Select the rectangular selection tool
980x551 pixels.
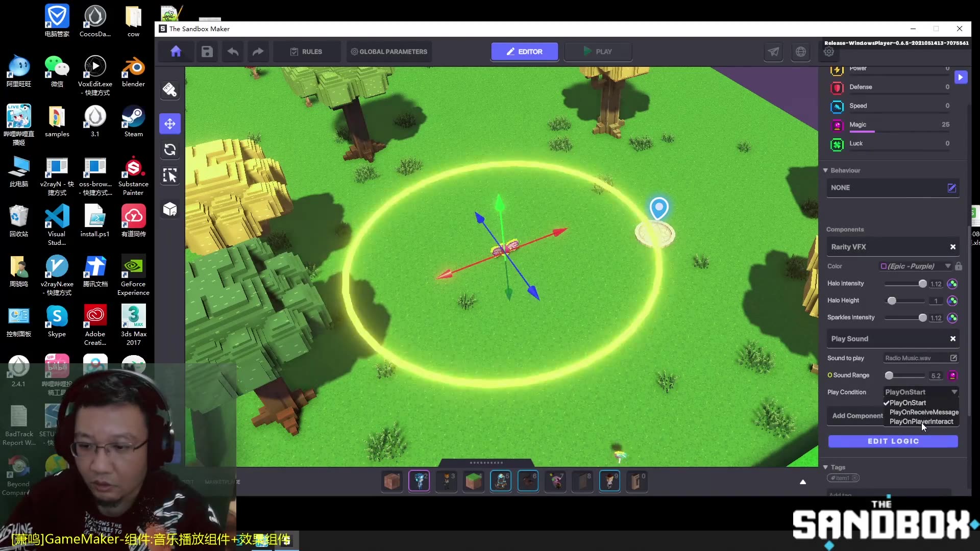pos(169,176)
